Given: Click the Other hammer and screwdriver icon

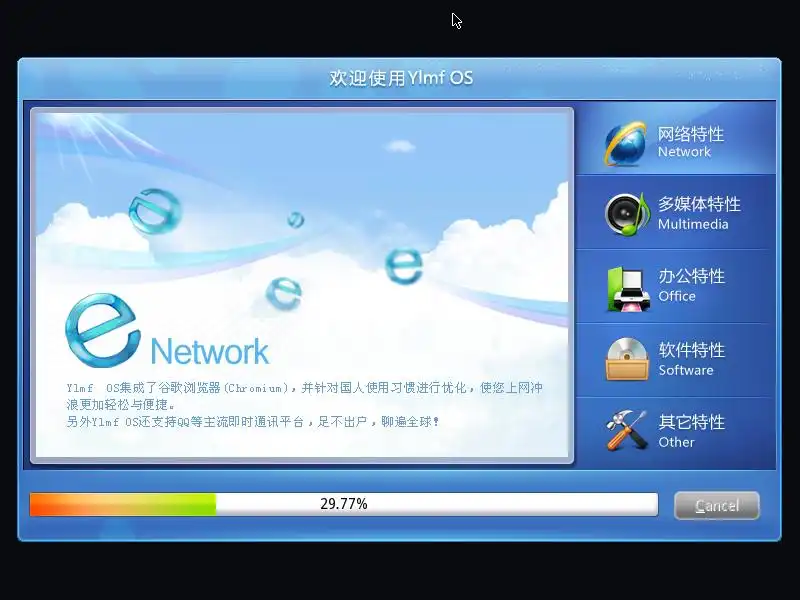Looking at the screenshot, I should tap(626, 430).
